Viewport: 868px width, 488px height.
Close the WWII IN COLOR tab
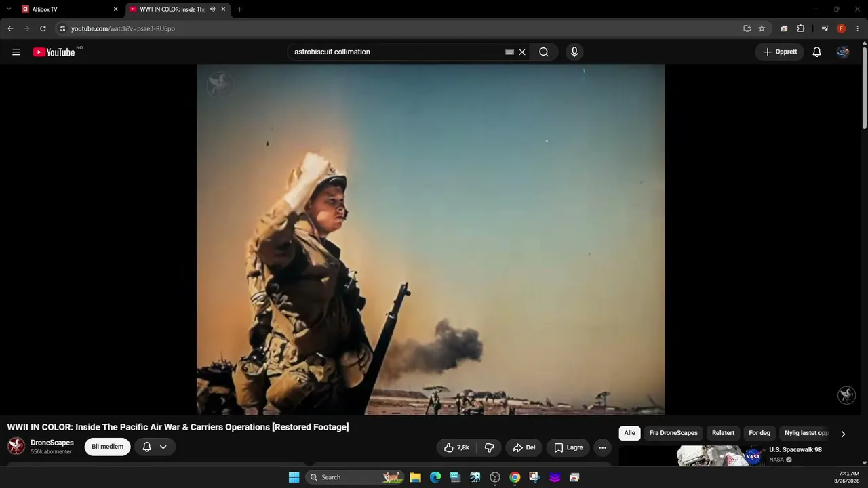(x=223, y=9)
